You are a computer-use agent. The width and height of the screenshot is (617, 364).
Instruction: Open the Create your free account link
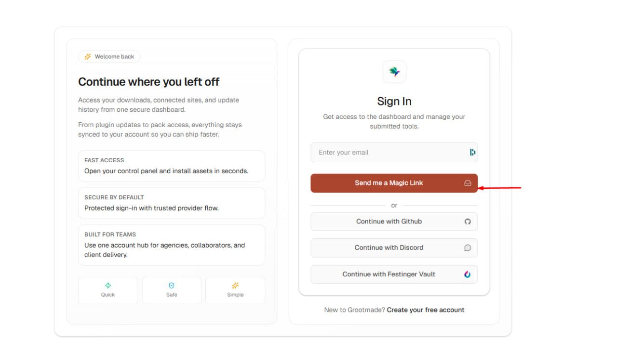click(x=425, y=310)
